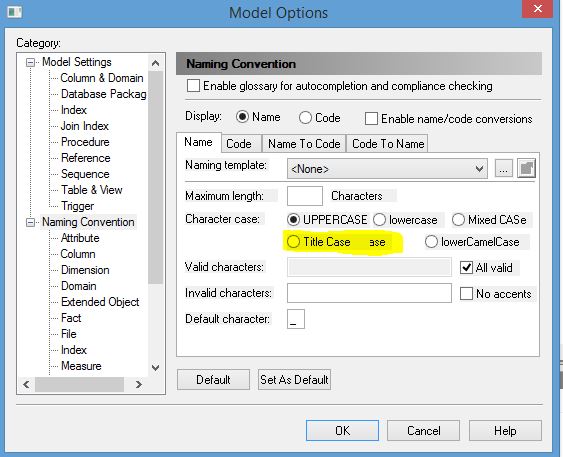Viewport: 563px width, 457px height.
Task: Click the OK button
Action: pos(342,430)
